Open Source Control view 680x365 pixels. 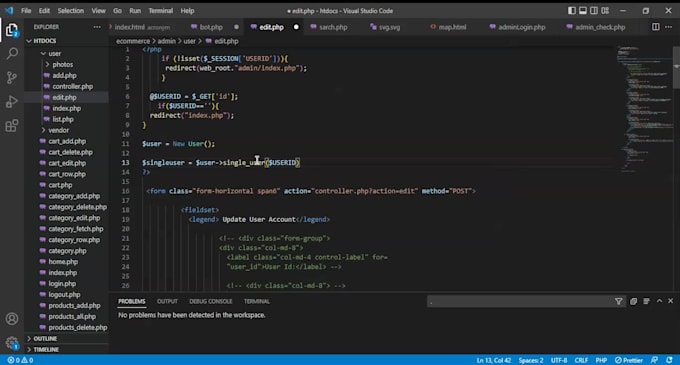tap(12, 78)
